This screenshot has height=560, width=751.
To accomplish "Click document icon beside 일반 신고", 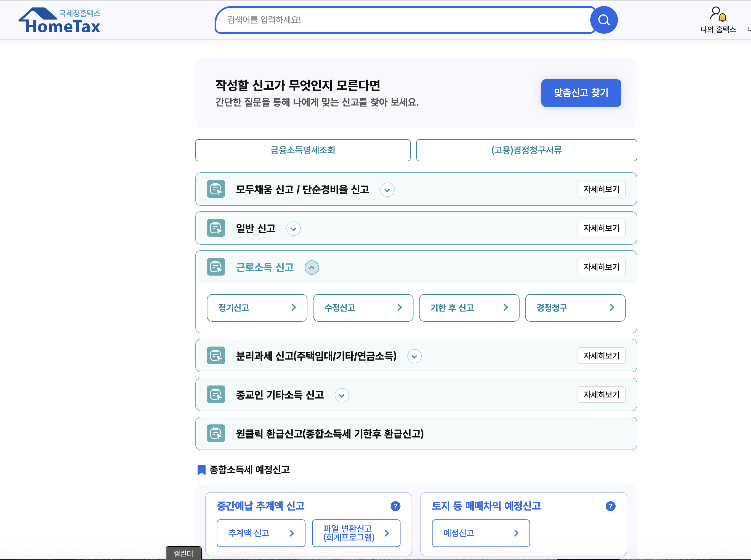I will [216, 228].
